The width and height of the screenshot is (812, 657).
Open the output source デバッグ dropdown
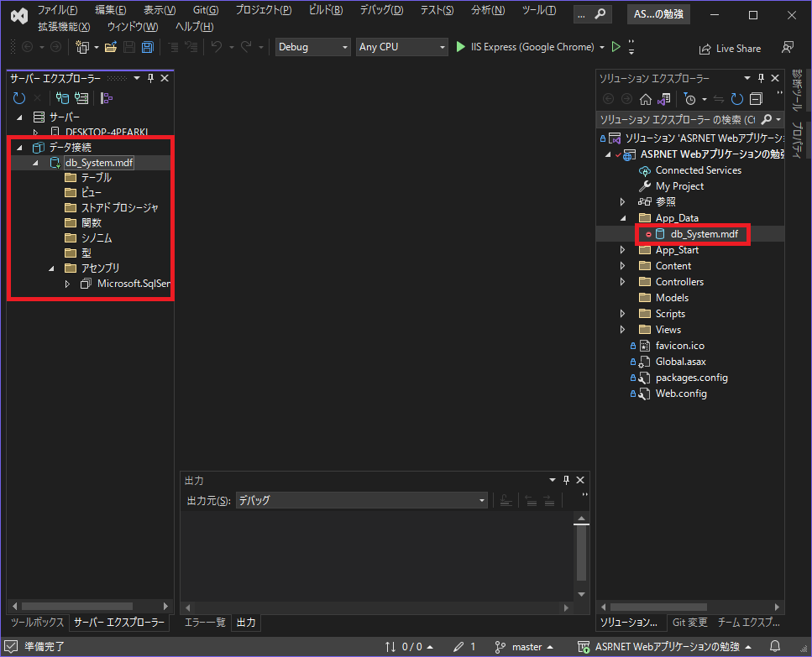click(x=361, y=500)
